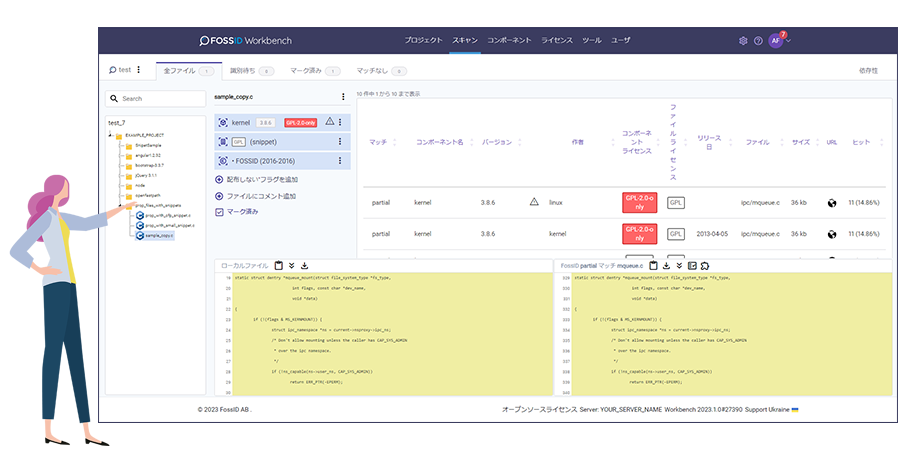Open the FOSSID (2016-2016) kebab menu
The height and width of the screenshot is (450, 920).
point(339,161)
